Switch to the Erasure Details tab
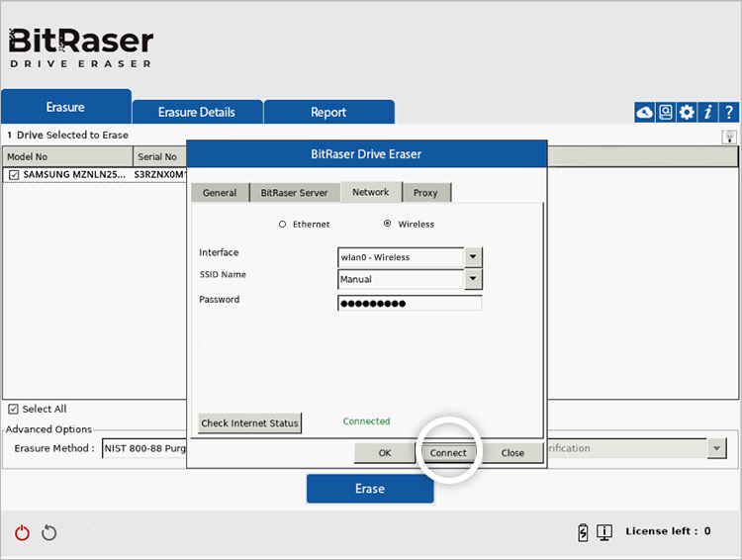742x560 pixels. tap(197, 112)
